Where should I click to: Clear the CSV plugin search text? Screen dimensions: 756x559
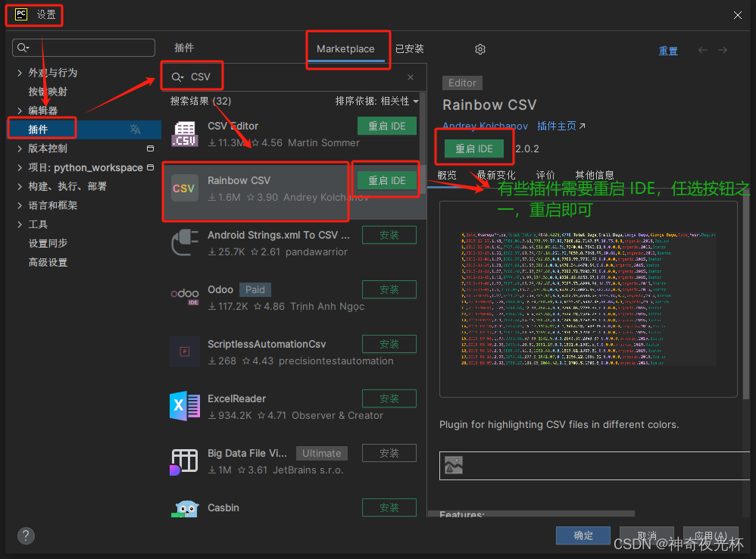click(411, 77)
